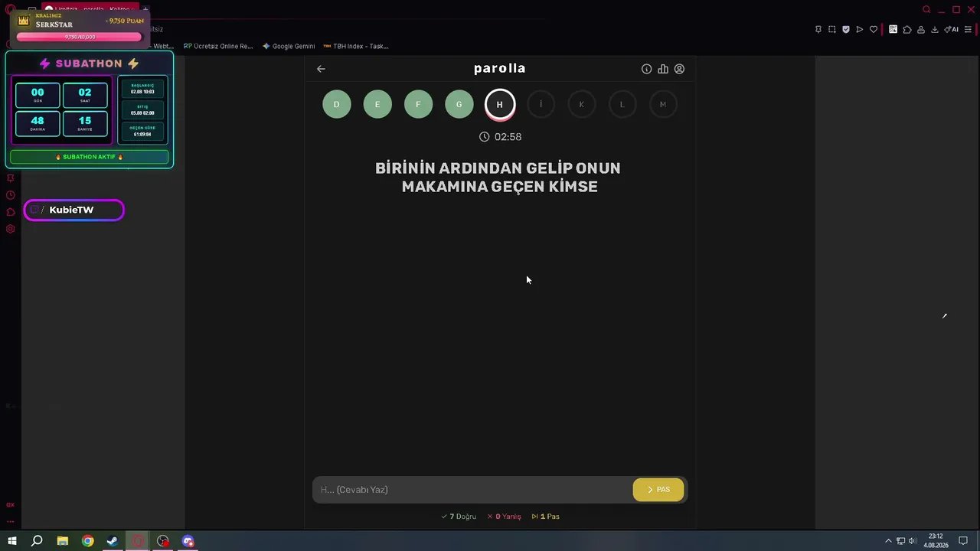Open the QR code toolbar icon
This screenshot has height=551, width=980.
[x=893, y=29]
